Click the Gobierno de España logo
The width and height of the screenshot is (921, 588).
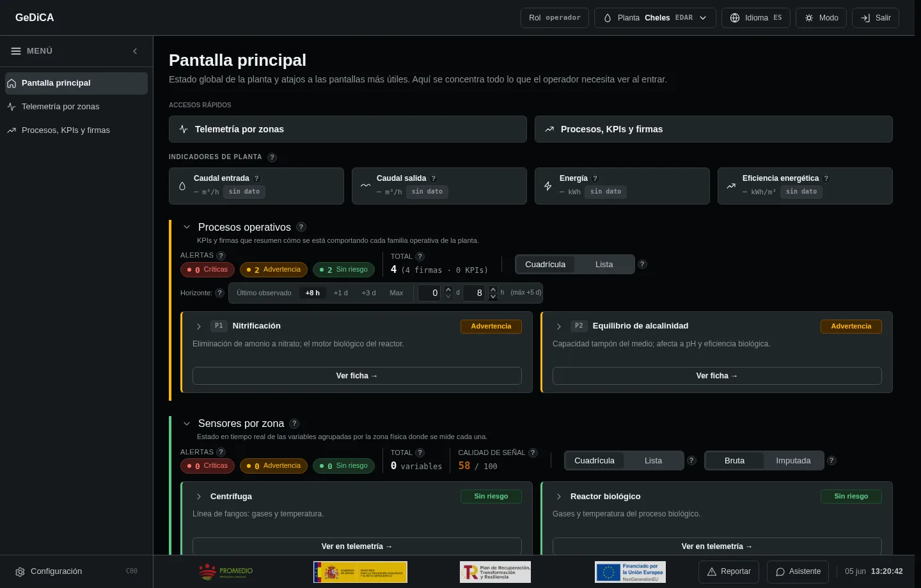point(360,572)
